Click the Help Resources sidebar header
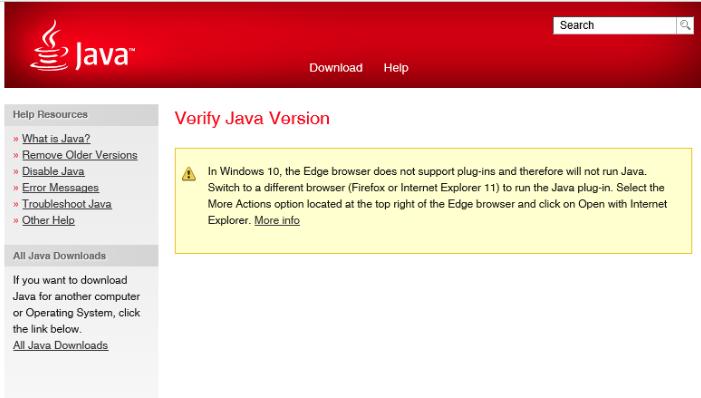Image resolution: width=701 pixels, height=398 pixels. pyautogui.click(x=81, y=114)
